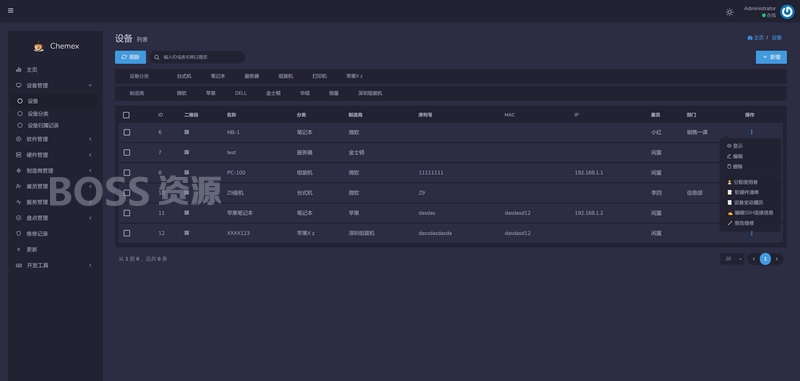Click 制造商管理 icon in sidebar
Viewport: 800px width, 381px height.
point(19,170)
